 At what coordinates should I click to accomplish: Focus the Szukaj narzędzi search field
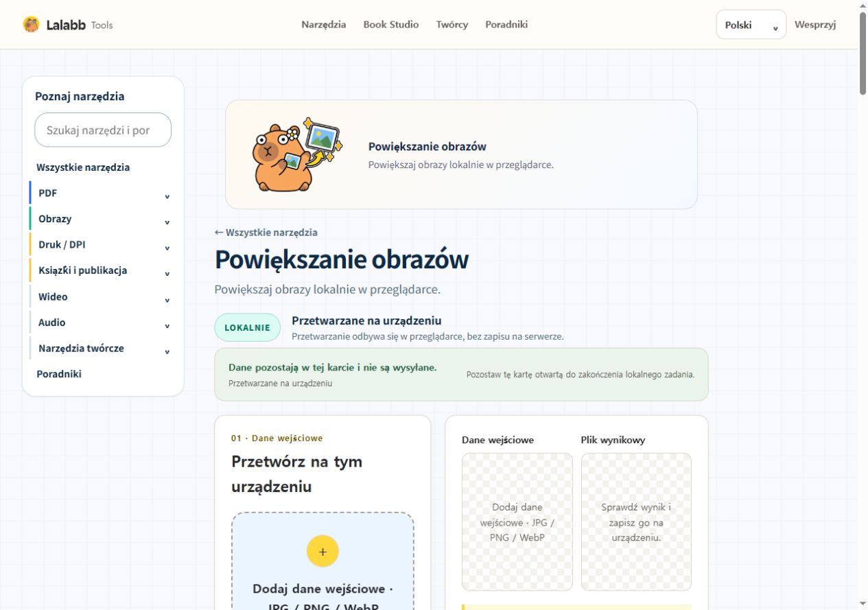point(103,130)
